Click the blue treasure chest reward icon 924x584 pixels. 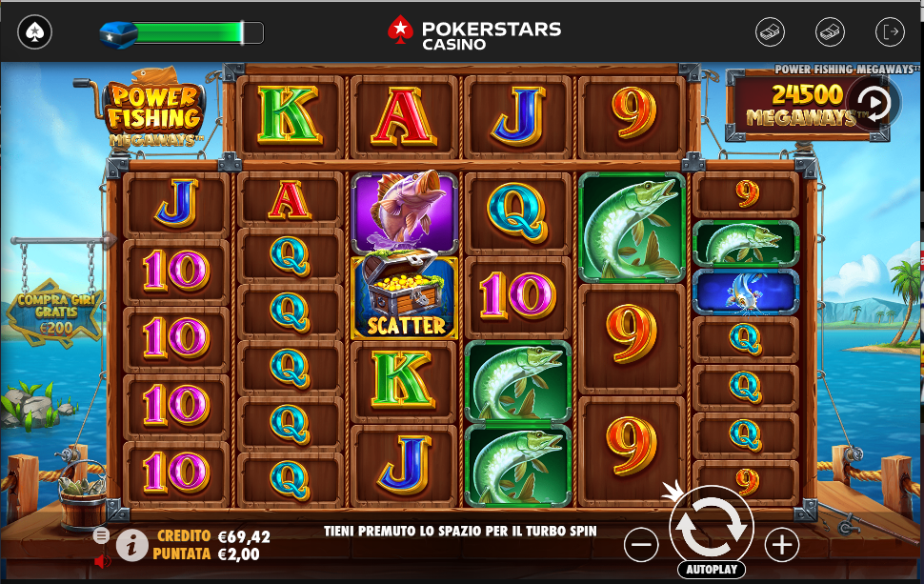pyautogui.click(x=118, y=34)
